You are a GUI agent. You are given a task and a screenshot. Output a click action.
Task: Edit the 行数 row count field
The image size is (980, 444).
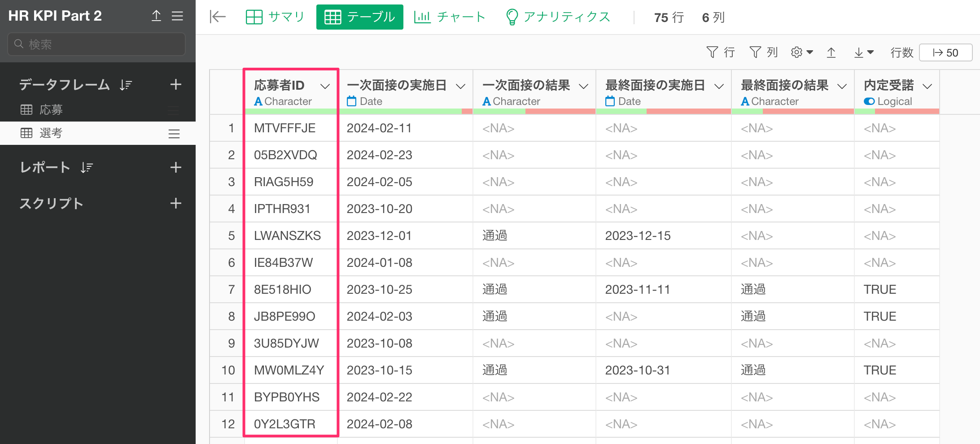click(946, 52)
